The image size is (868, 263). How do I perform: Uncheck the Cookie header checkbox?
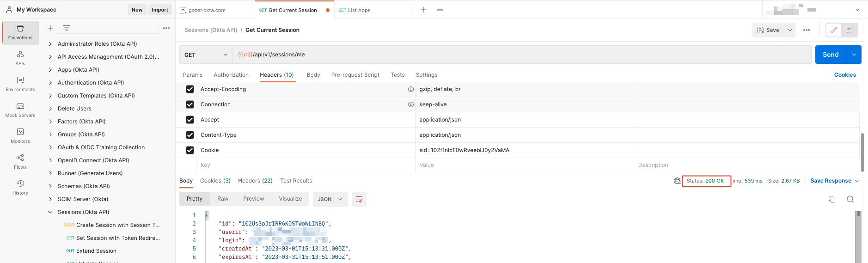190,150
